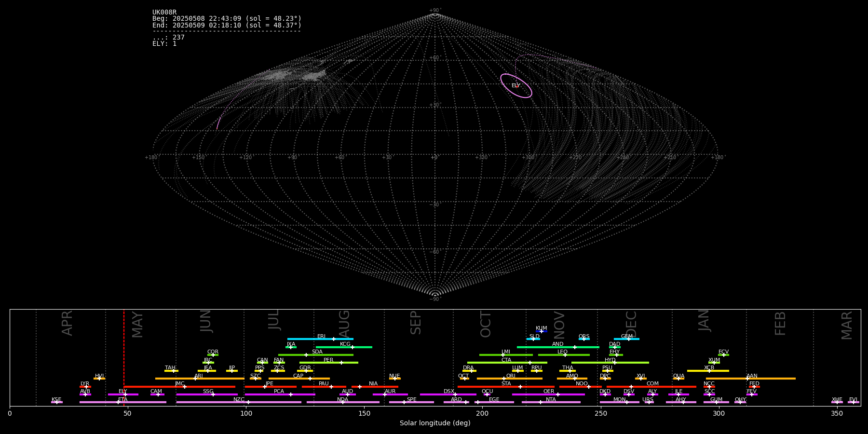
Task: Click the JXA shower label
Action: [x=291, y=344]
